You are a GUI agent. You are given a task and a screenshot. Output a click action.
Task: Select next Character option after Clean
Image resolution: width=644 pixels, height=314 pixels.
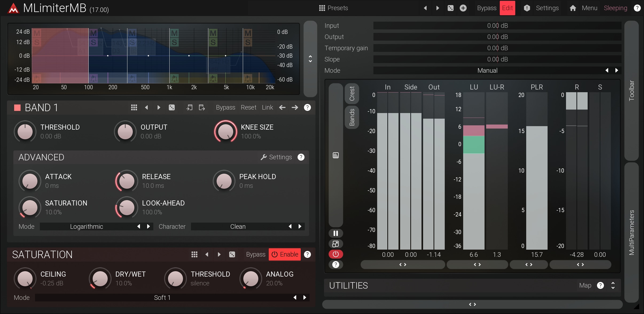tap(300, 226)
